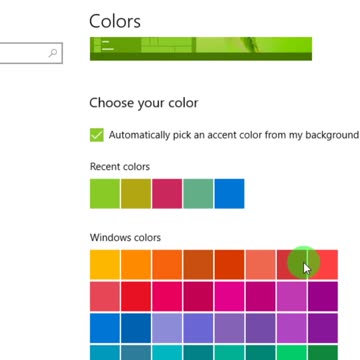The width and height of the screenshot is (360, 360).
Task: Click the "Colors" page heading
Action: point(115,21)
